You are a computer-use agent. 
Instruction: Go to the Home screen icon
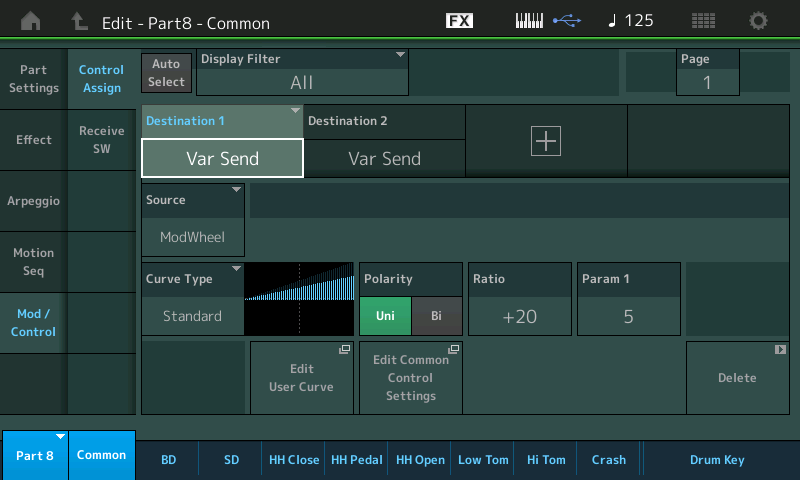(x=31, y=21)
